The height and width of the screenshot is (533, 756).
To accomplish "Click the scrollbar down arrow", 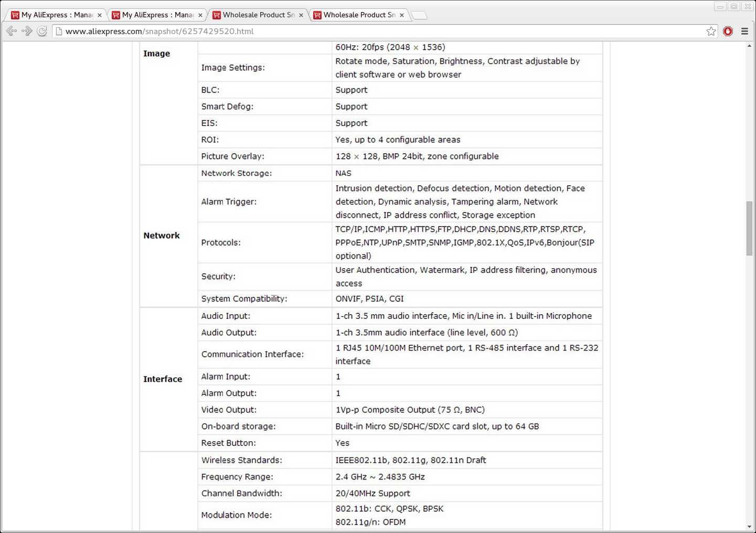I will point(749,526).
